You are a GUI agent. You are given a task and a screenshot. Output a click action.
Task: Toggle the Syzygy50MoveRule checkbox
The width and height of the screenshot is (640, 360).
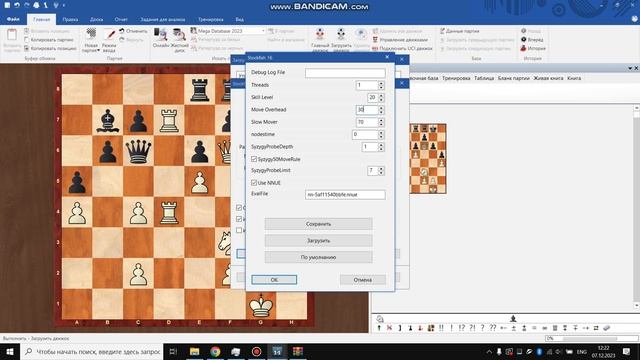254,159
